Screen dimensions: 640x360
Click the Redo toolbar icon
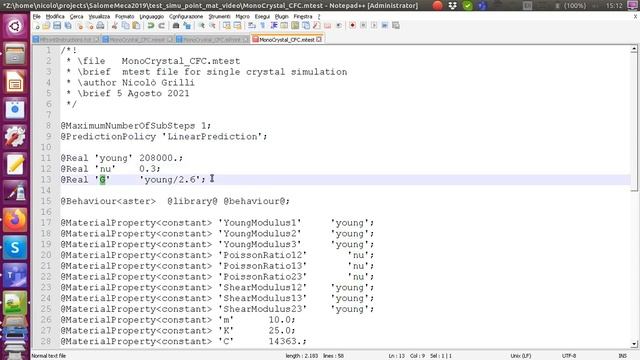point(162,26)
